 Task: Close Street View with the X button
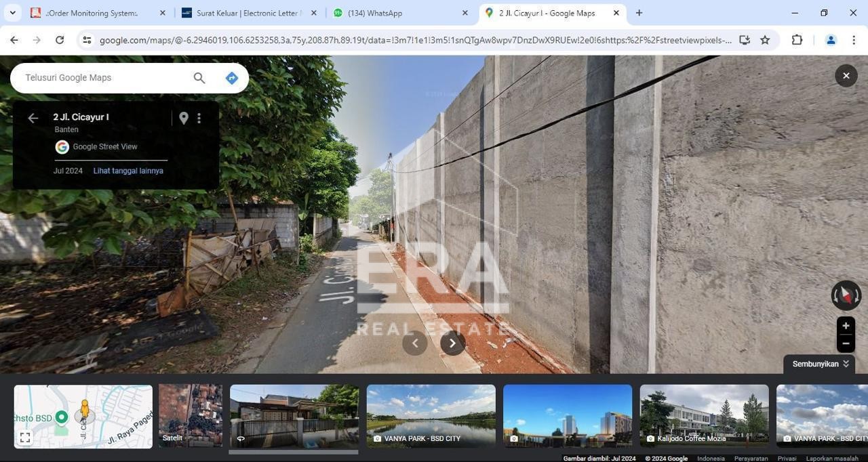(846, 76)
